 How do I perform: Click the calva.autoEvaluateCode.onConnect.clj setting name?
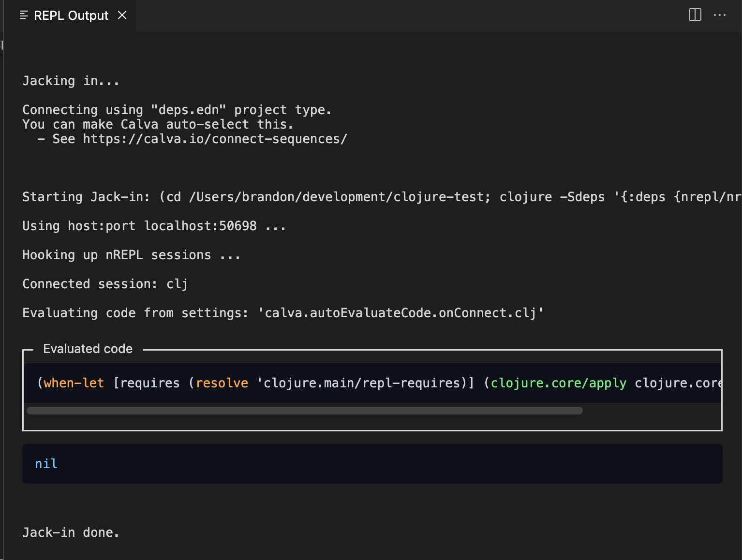[400, 313]
